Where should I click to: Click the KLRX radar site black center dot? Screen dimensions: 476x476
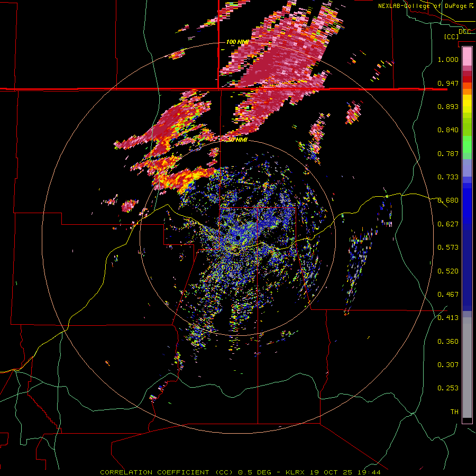(237, 238)
